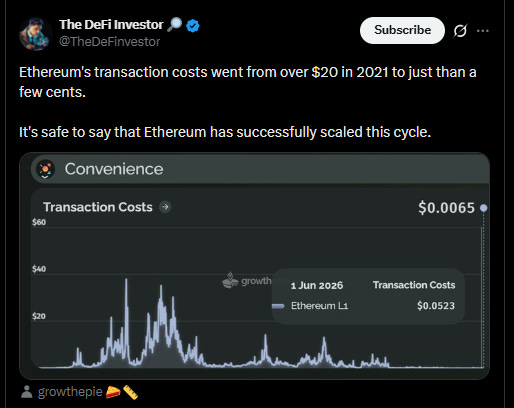Click the Ethereum L1 legend color swatch
Screen dimensions: 514x408
coord(278,306)
